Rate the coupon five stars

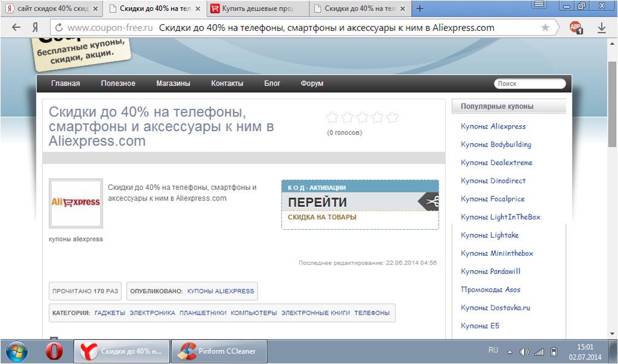392,117
